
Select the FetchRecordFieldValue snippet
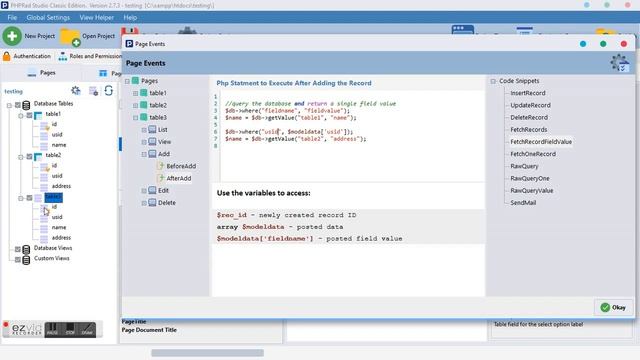541,142
